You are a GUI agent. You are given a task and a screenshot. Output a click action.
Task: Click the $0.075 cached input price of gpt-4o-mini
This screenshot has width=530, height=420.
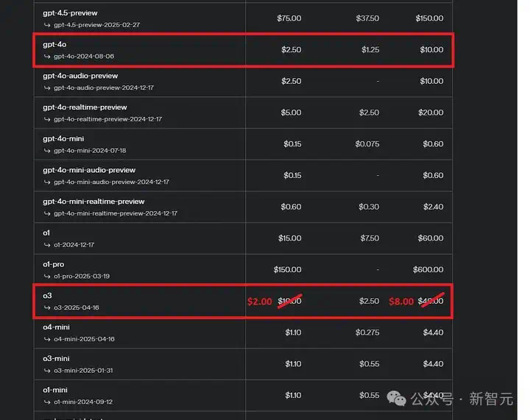tap(367, 144)
